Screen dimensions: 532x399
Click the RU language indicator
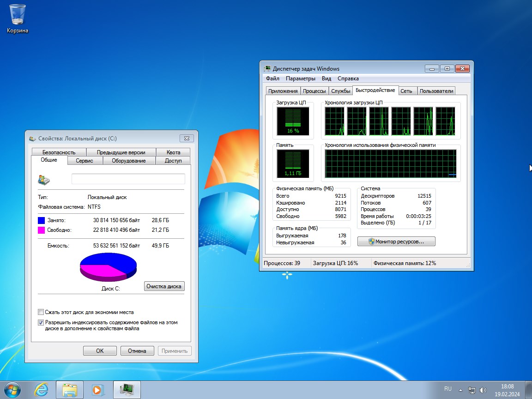coord(448,389)
